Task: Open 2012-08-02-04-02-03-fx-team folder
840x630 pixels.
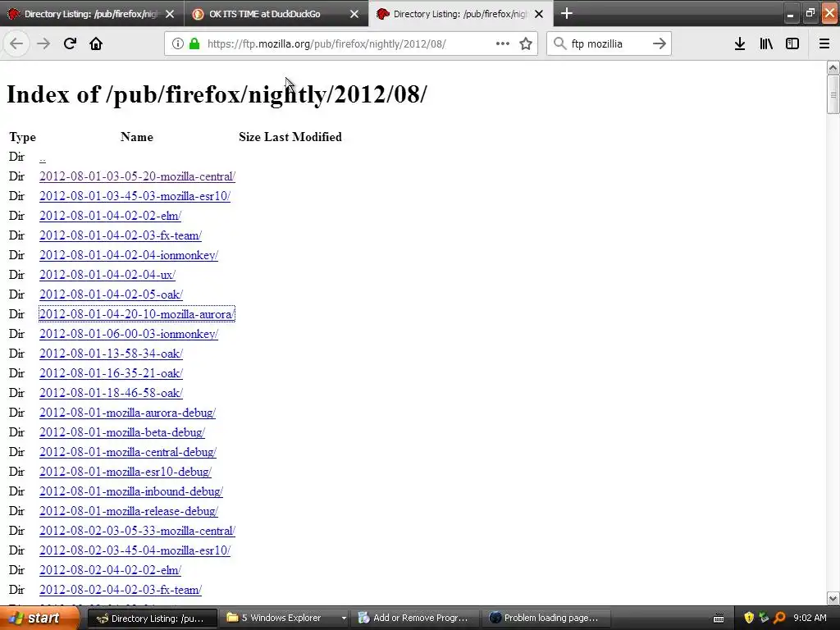Action: coord(120,590)
